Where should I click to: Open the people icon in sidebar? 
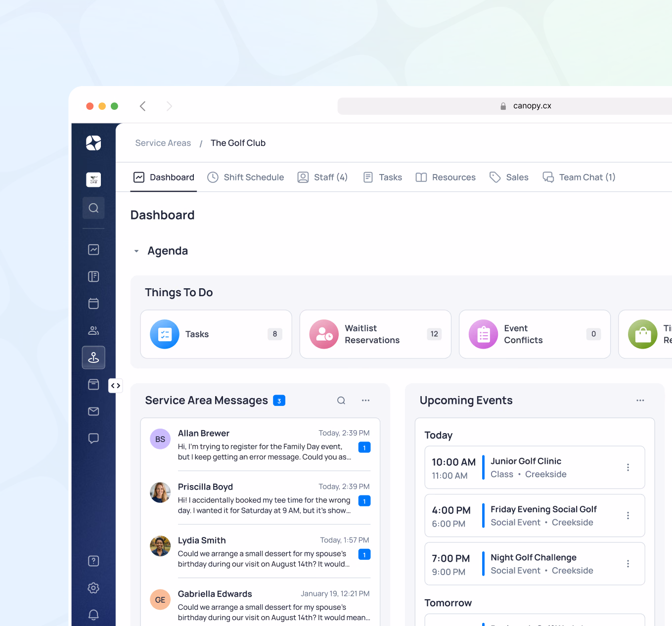tap(93, 330)
